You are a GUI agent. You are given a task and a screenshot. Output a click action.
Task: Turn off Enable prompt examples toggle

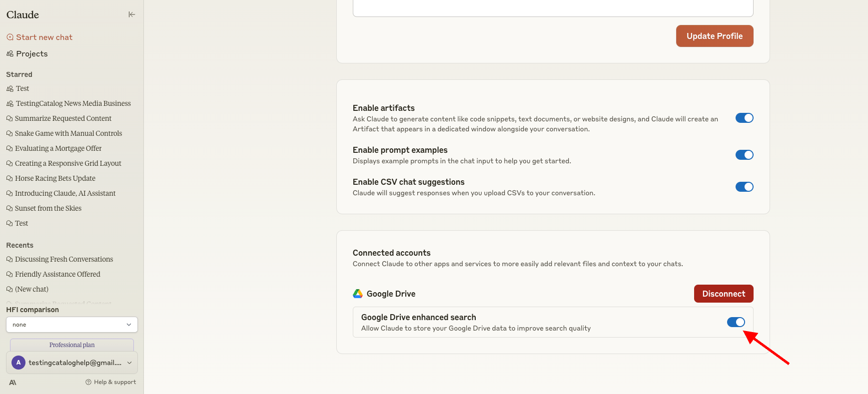744,155
